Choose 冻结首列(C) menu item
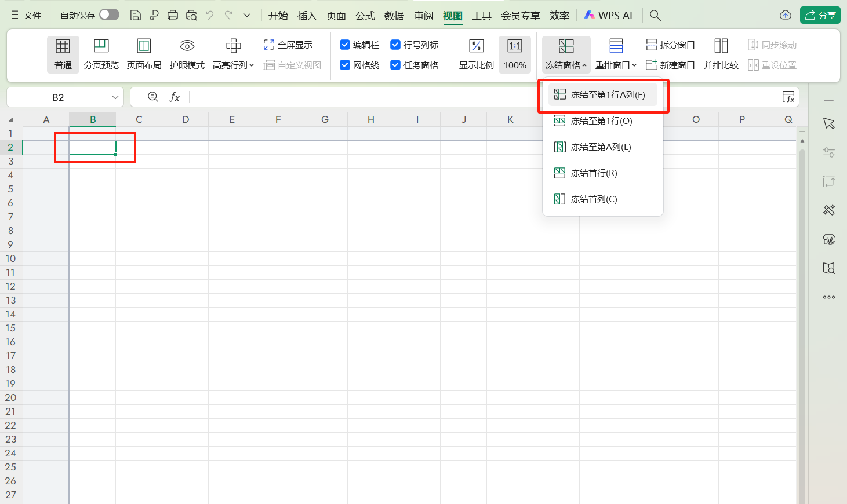Screen dimensions: 847x504 click(603, 199)
